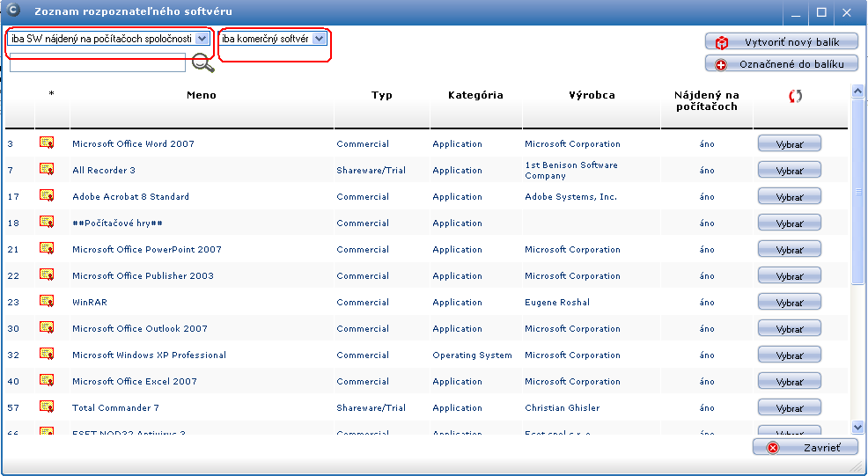The image size is (868, 476).
Task: Click Vybrať for Microsoft Windows XP Professional
Action: (x=790, y=355)
